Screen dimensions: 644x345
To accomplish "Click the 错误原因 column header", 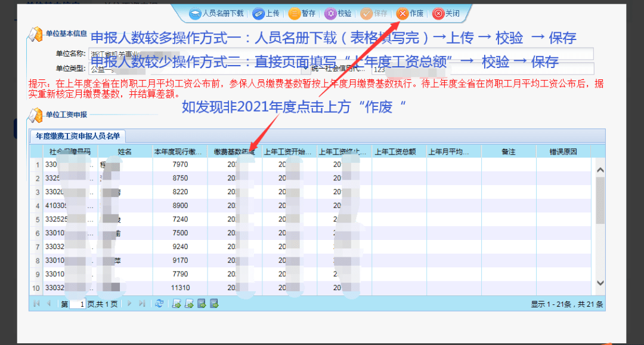I will 563,152.
